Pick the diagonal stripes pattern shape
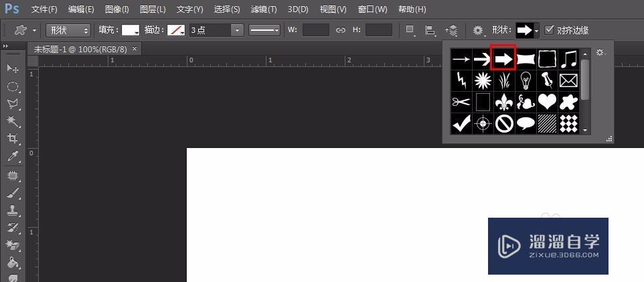 [547, 123]
